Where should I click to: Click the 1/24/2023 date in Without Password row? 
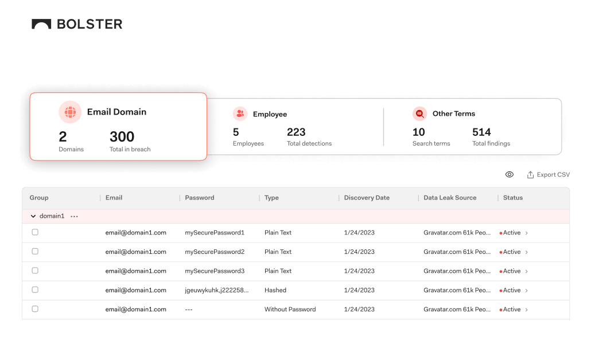tap(359, 310)
